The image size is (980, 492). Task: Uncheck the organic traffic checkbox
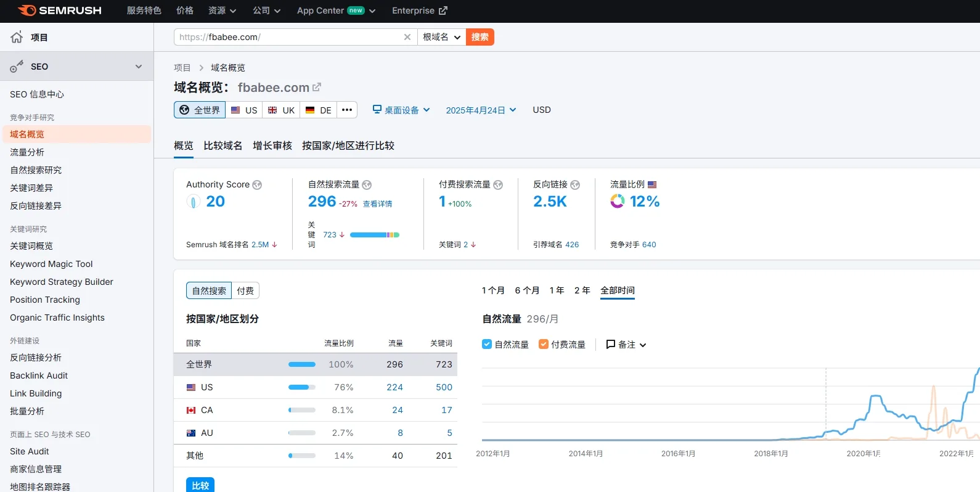pos(487,344)
